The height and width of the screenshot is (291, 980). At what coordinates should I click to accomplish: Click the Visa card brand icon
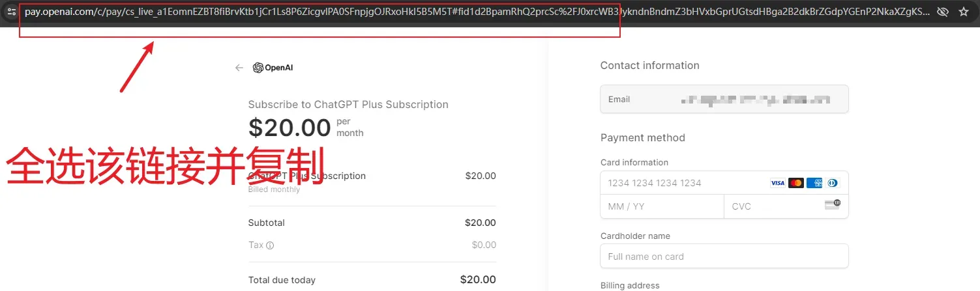778,183
